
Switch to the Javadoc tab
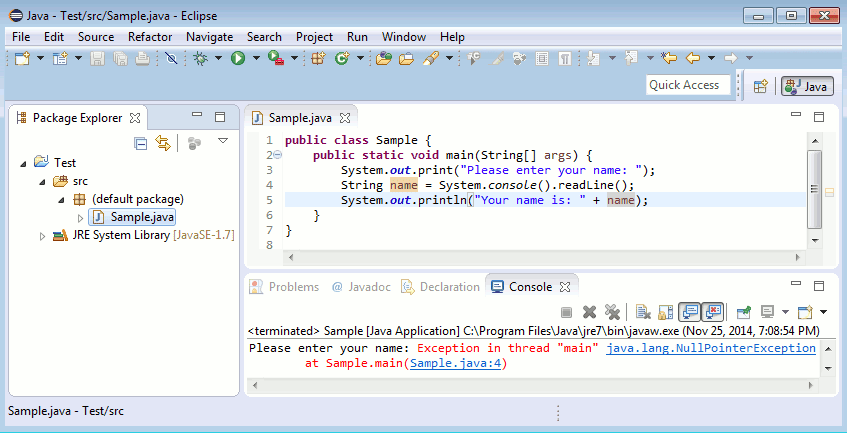click(361, 287)
